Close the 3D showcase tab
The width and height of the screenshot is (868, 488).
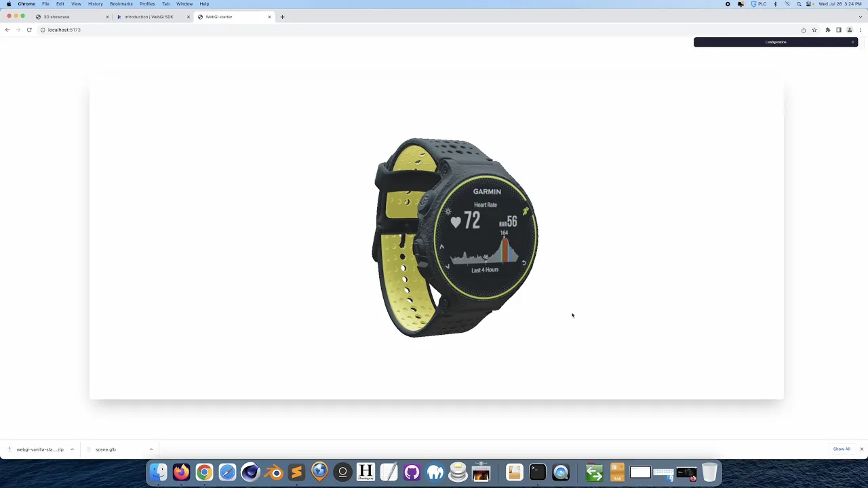click(x=107, y=17)
